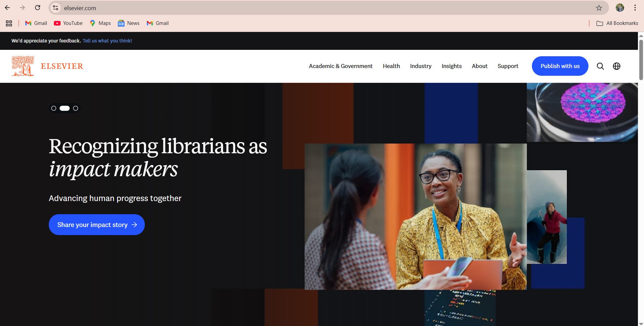The width and height of the screenshot is (644, 326).
Task: Reload the page using the refresh icon
Action: coord(38,8)
